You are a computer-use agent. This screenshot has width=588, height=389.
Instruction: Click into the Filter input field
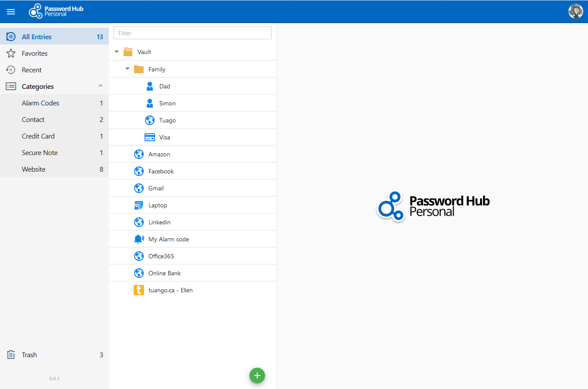coord(192,33)
